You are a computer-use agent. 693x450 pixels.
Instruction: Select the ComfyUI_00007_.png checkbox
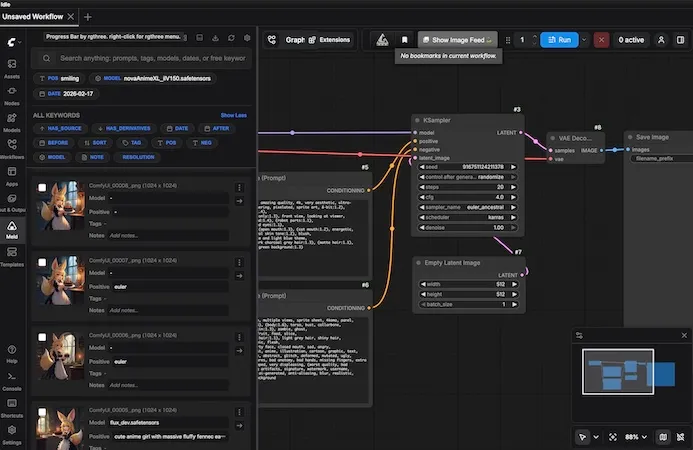pyautogui.click(x=42, y=261)
